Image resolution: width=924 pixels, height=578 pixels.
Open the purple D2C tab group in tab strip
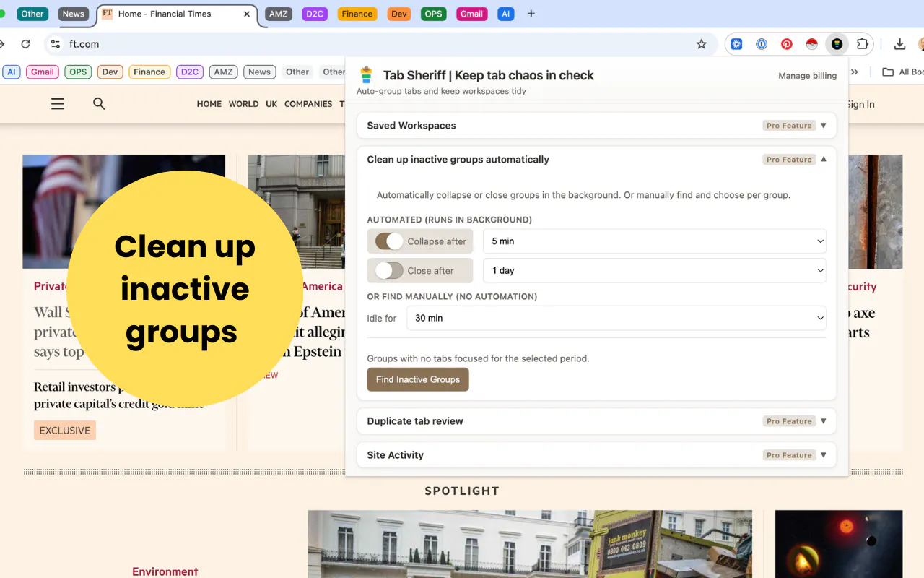tap(315, 14)
